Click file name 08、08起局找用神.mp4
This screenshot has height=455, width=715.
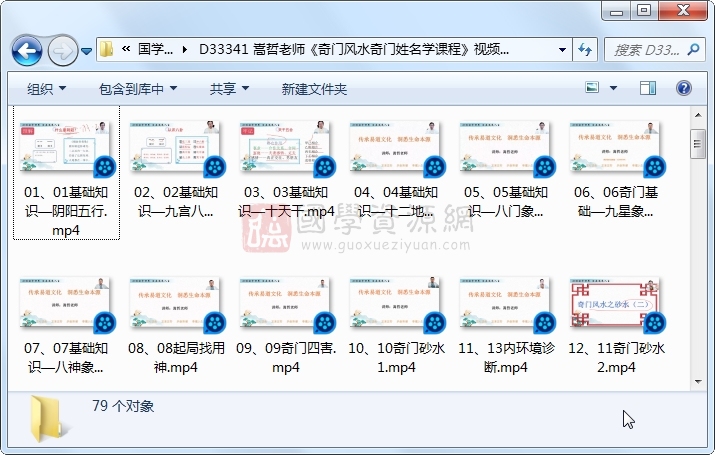click(x=176, y=357)
